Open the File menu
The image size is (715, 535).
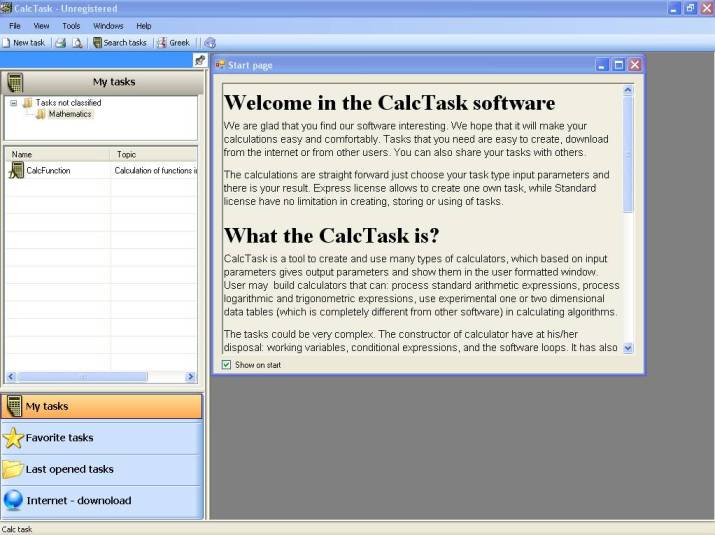coord(15,26)
